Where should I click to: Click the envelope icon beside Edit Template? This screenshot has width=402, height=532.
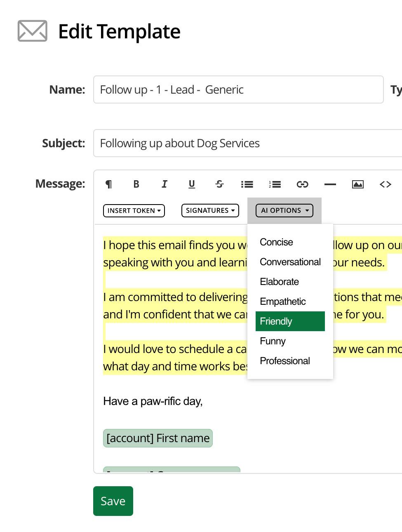[33, 31]
